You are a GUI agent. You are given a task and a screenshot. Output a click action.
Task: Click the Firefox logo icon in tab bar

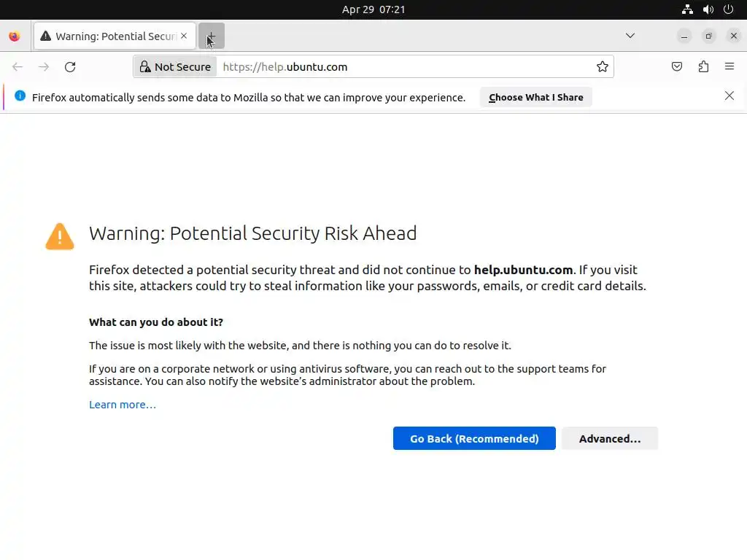point(15,36)
